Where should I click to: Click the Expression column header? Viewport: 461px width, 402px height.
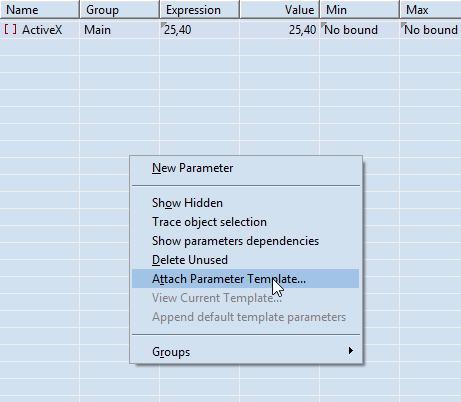pyautogui.click(x=200, y=9)
